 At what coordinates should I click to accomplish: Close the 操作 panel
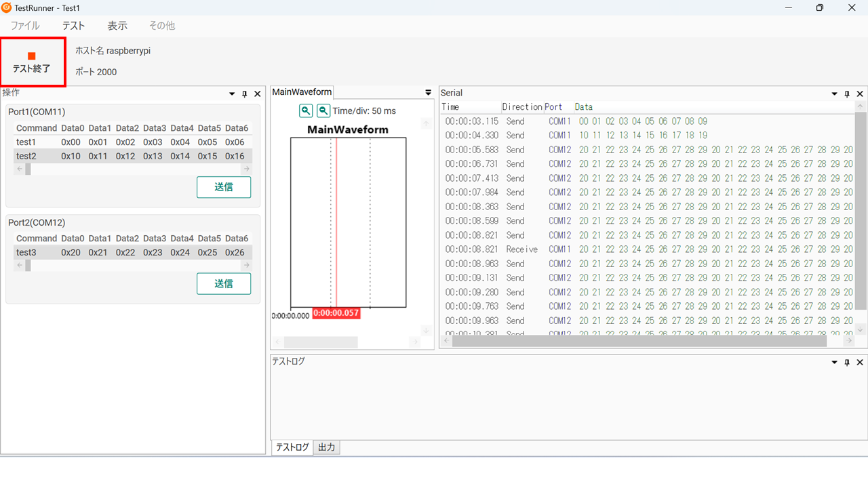(257, 94)
